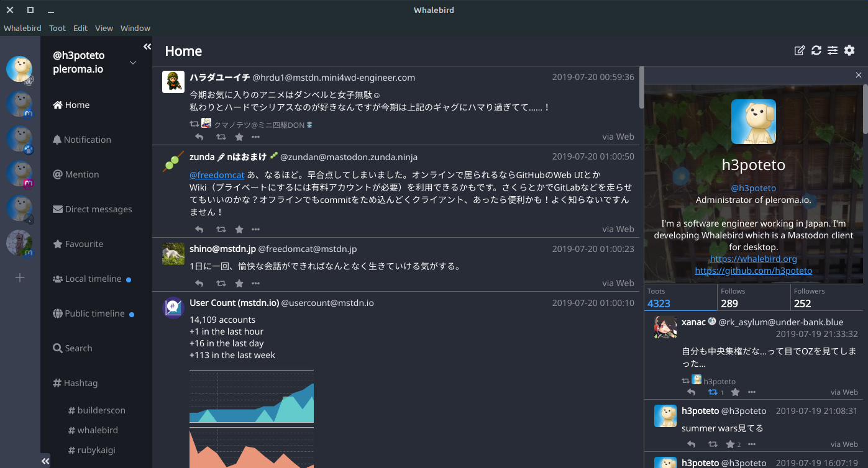Reply to ハラダユーイチ's toot
Image resolution: width=868 pixels, height=468 pixels.
(x=199, y=137)
